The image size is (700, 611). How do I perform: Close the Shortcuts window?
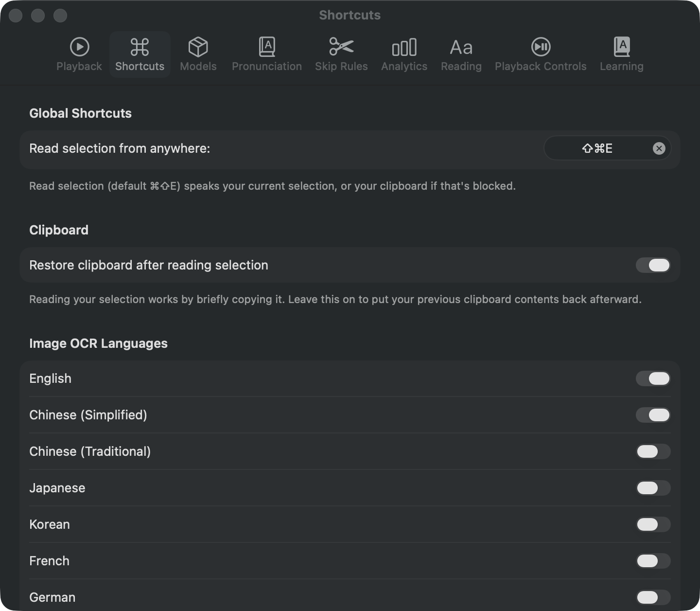click(16, 16)
